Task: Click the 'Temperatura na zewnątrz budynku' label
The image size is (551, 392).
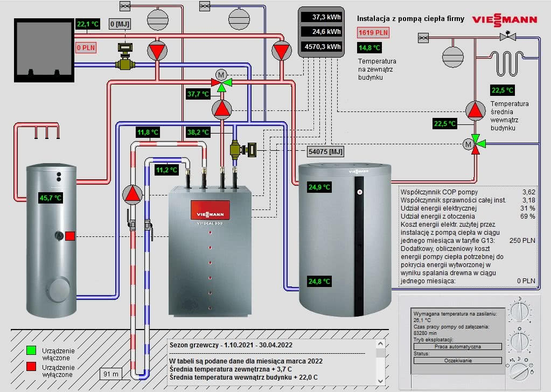Action: pos(377,69)
